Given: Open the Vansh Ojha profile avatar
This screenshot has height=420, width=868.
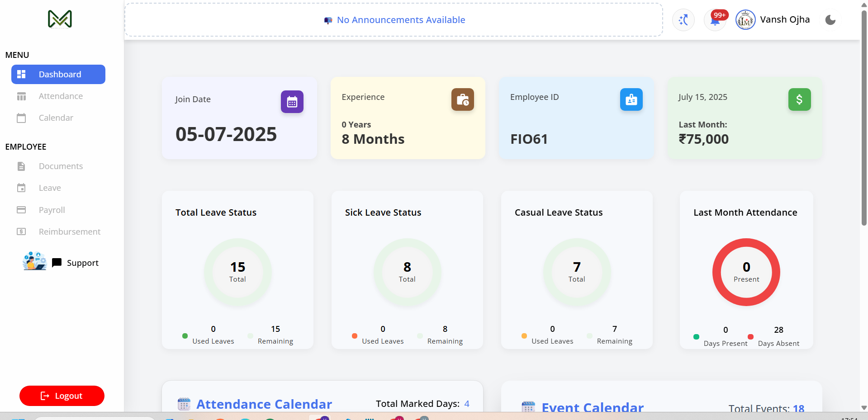Looking at the screenshot, I should point(745,19).
